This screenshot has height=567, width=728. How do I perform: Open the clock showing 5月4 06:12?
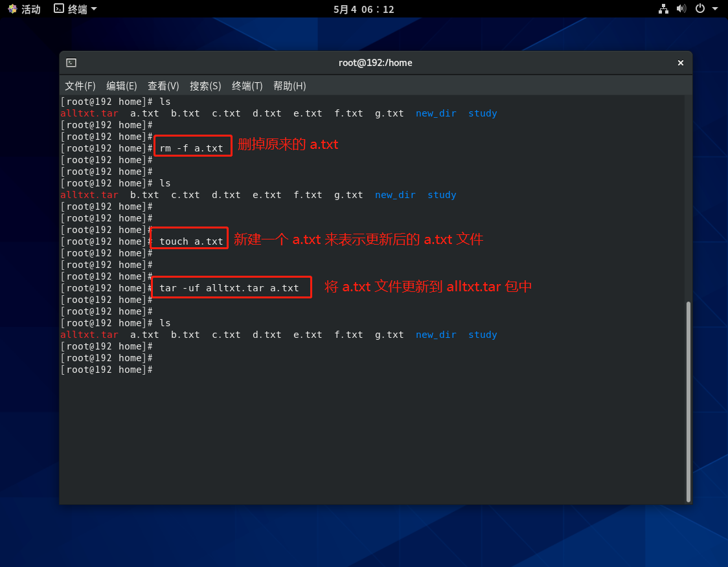coord(363,9)
